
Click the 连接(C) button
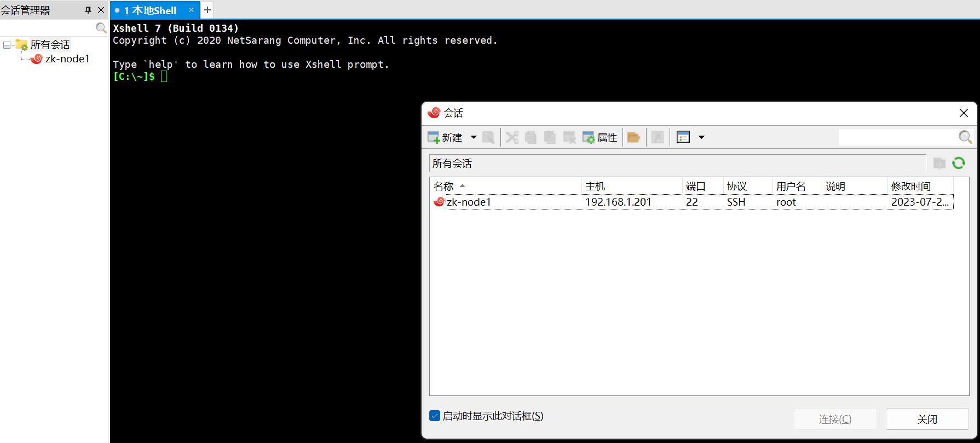point(835,419)
